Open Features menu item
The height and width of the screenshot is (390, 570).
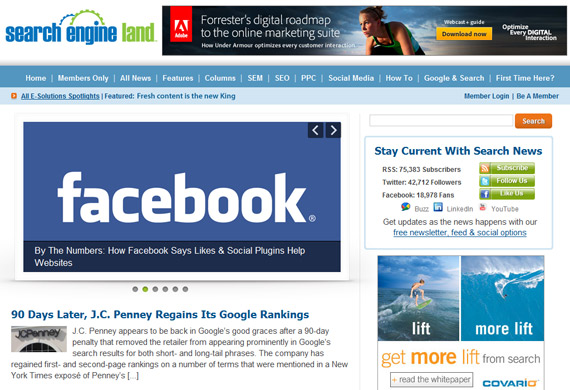[178, 78]
